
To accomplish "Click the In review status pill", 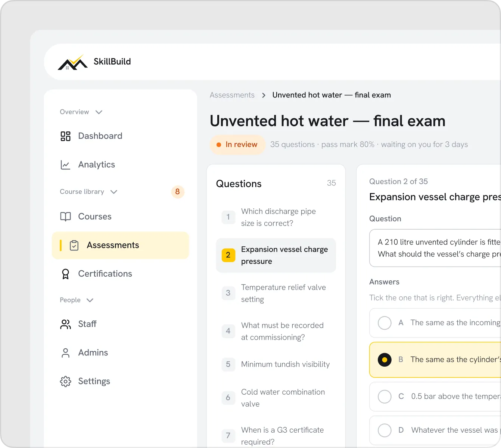I will (237, 145).
